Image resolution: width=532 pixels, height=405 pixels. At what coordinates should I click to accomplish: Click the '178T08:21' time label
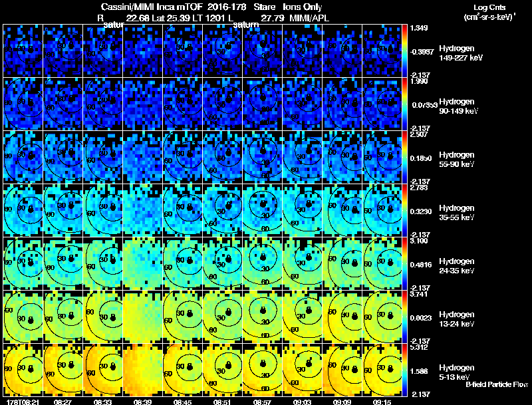21,402
